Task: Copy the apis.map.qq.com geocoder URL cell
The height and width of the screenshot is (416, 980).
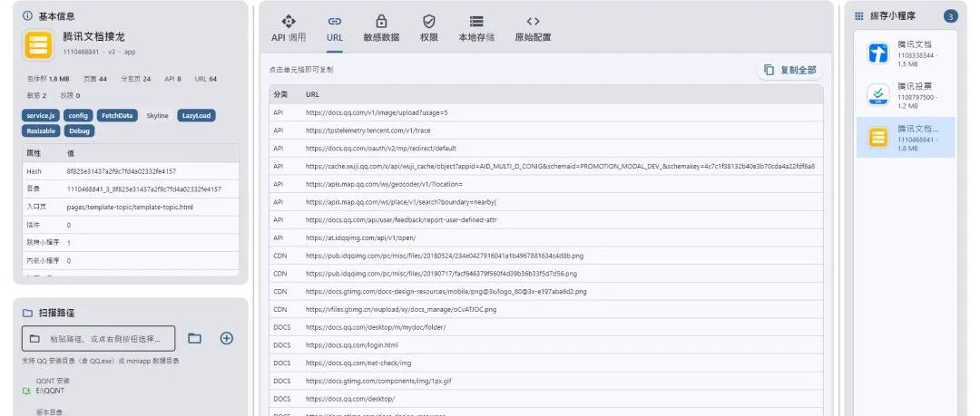Action: click(384, 184)
